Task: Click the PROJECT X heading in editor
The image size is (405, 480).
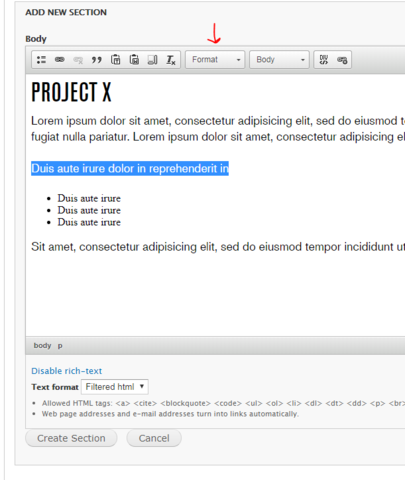Action: tap(71, 92)
